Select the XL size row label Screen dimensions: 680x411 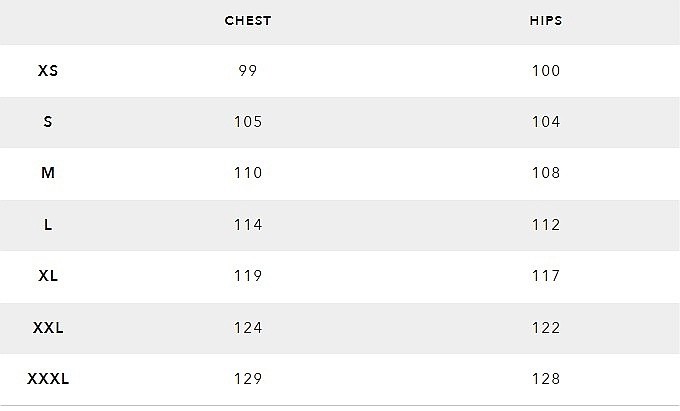click(x=48, y=276)
